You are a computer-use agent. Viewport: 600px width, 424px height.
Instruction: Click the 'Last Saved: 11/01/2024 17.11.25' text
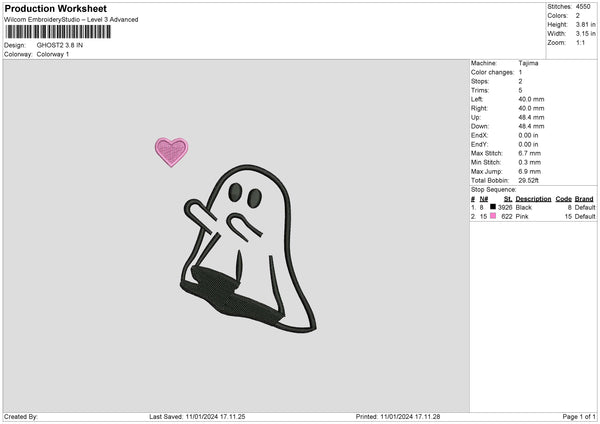pos(197,417)
